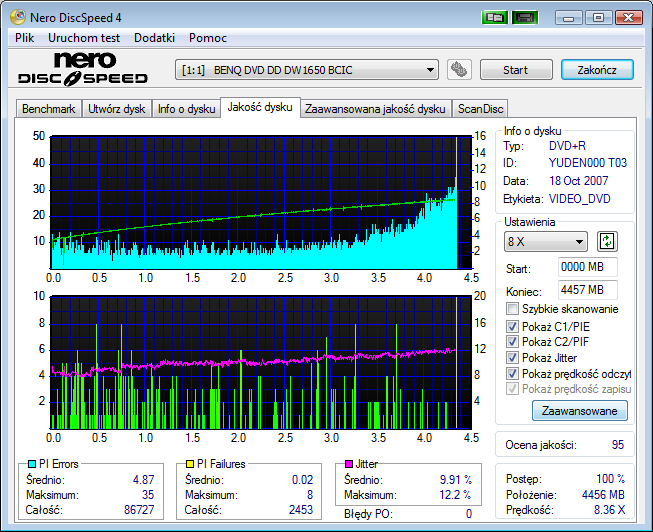This screenshot has width=653, height=532.
Task: Open the 8 X speed dropdown
Action: click(x=546, y=242)
